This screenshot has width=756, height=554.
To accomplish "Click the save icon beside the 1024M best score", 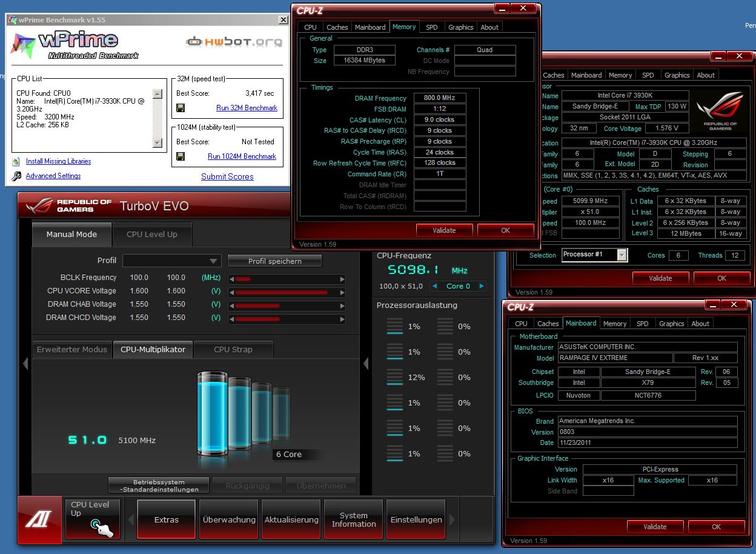I will pos(181,156).
